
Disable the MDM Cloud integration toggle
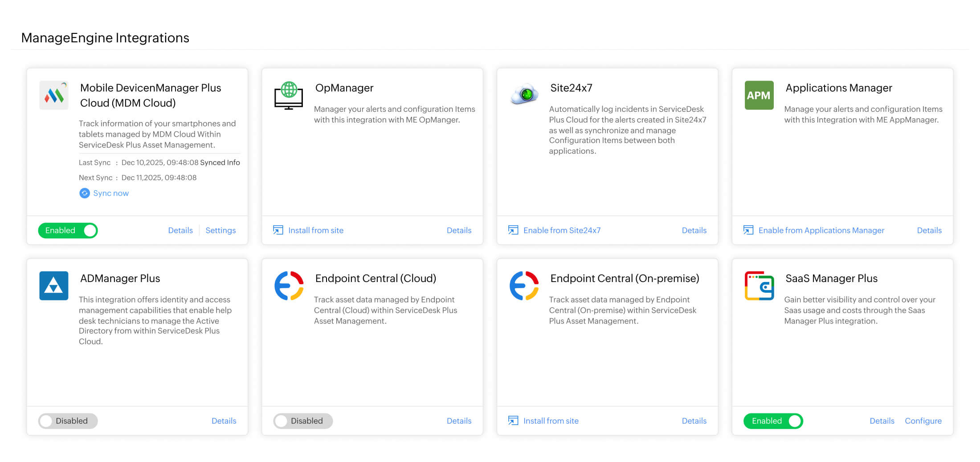68,230
